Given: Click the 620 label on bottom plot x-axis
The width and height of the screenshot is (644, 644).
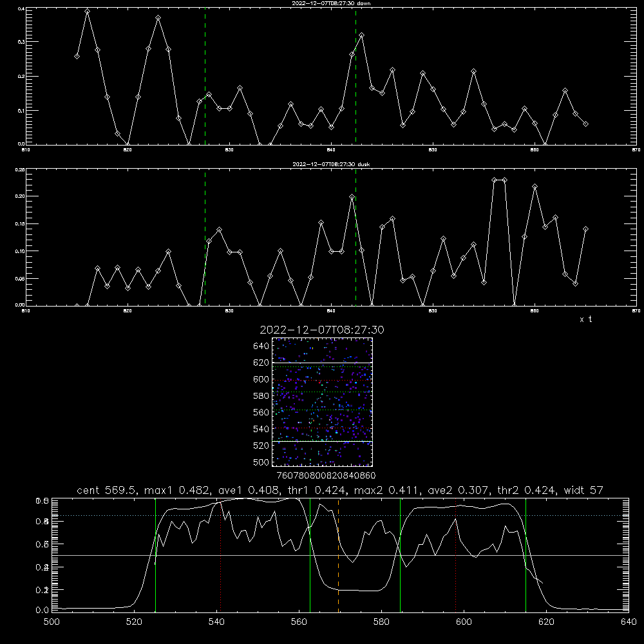Looking at the screenshot, I should (546, 622).
